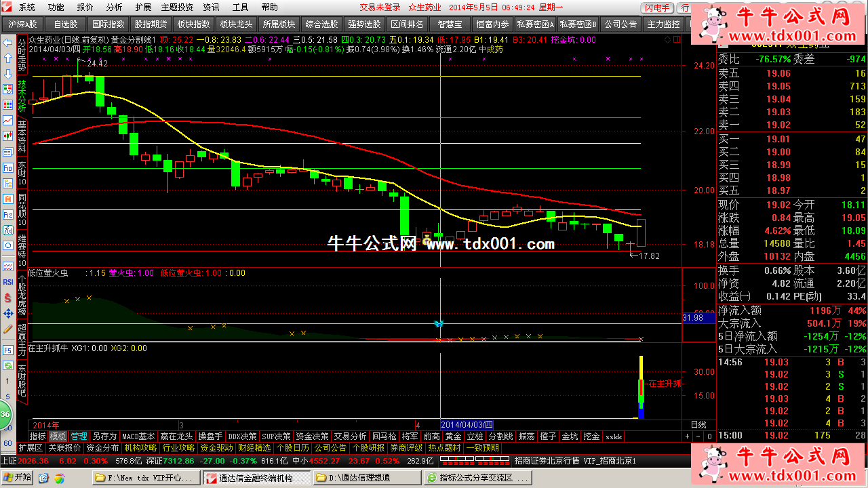Viewport: 868px width, 488px height.
Task: Click the 公司公告 toolbar button
Action: coord(620,24)
